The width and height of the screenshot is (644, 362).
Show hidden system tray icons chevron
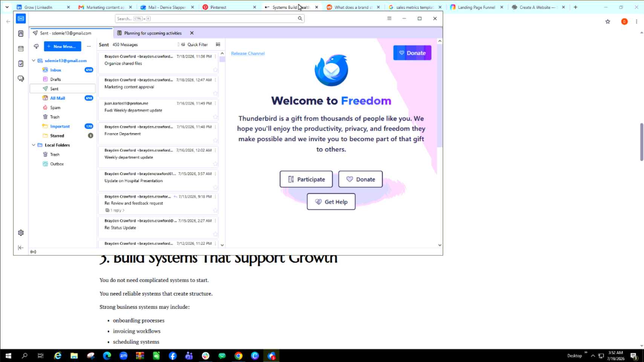(593, 356)
